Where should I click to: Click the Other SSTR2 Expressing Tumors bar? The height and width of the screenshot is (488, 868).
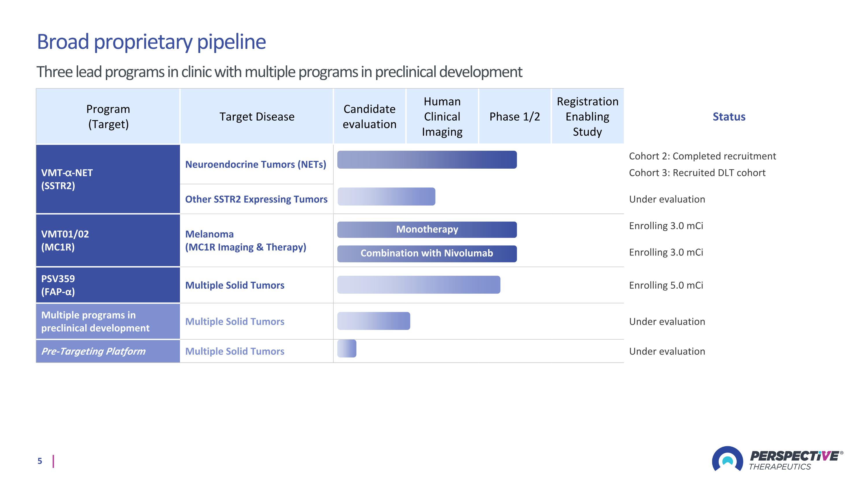pos(386,196)
